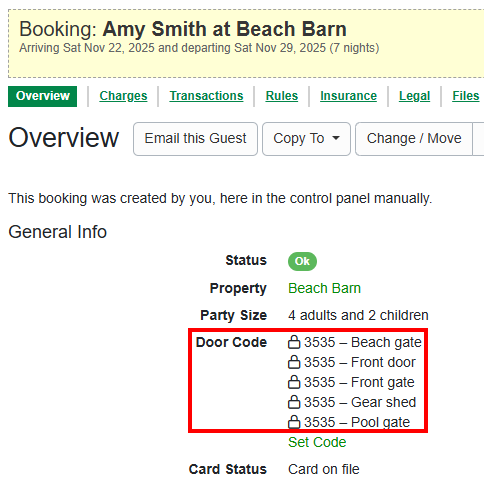Click the lock icon beside Beach gate
This screenshot has height=485, width=484.
[294, 342]
